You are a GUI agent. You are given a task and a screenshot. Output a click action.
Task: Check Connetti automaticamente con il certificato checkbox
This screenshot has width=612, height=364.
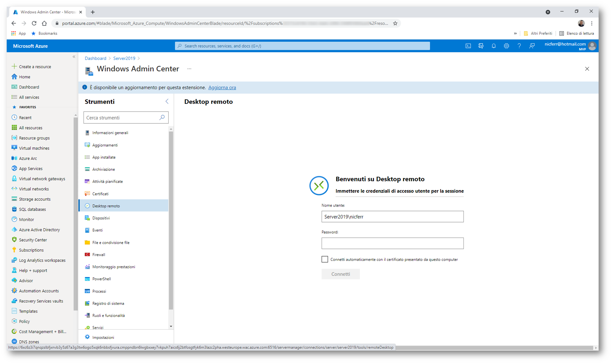(x=324, y=259)
